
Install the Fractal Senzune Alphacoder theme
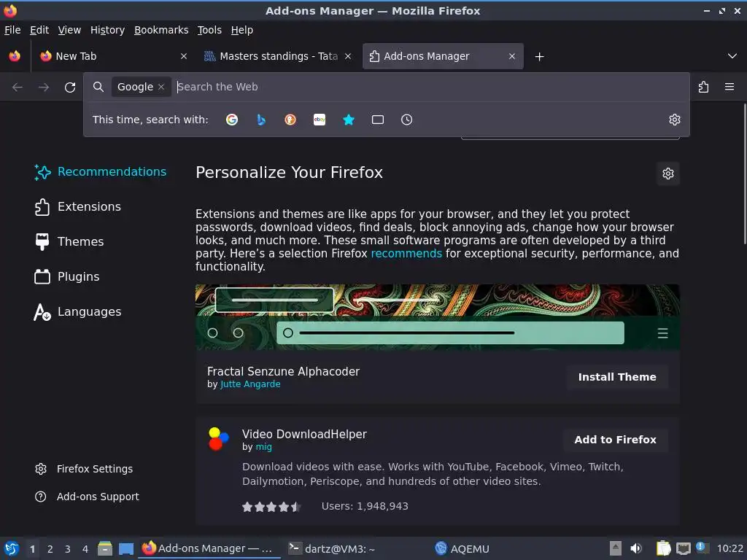[x=617, y=377]
